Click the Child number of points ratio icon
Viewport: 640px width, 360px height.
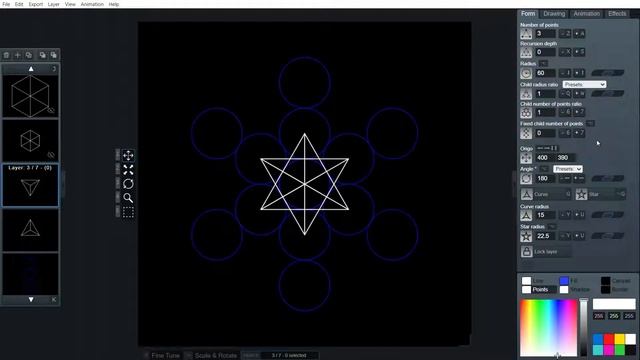[x=526, y=113]
